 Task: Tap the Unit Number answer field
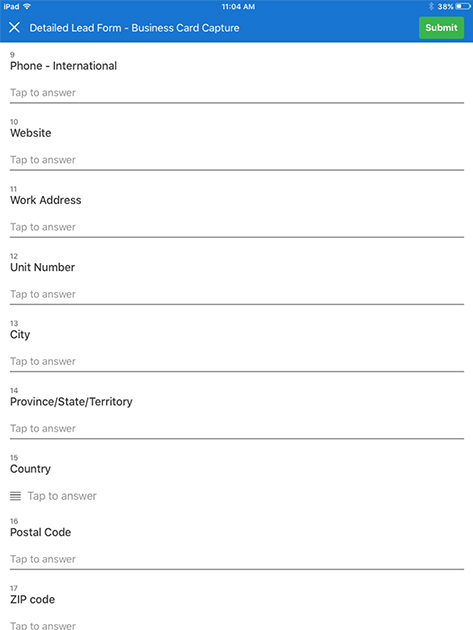click(x=237, y=295)
